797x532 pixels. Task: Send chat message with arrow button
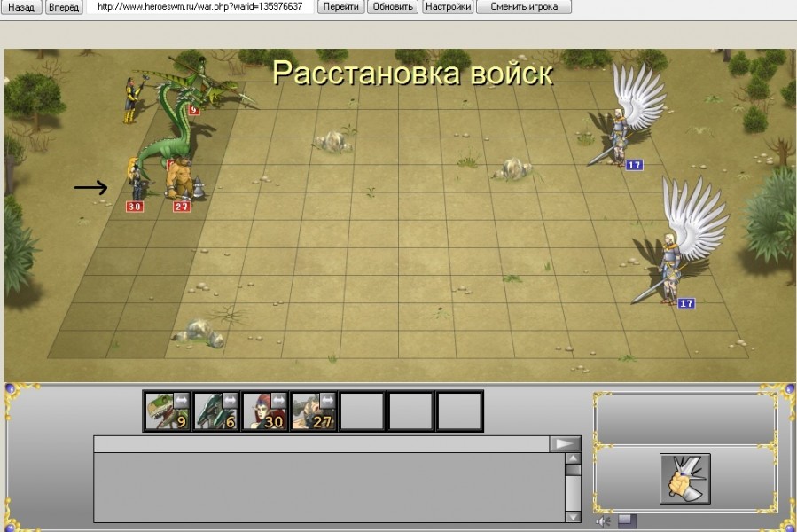coord(565,444)
